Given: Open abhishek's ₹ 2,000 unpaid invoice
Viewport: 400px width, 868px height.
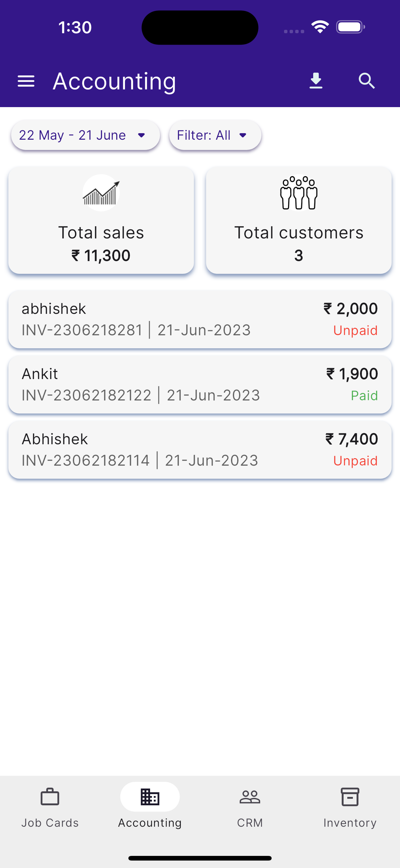Looking at the screenshot, I should [x=200, y=319].
